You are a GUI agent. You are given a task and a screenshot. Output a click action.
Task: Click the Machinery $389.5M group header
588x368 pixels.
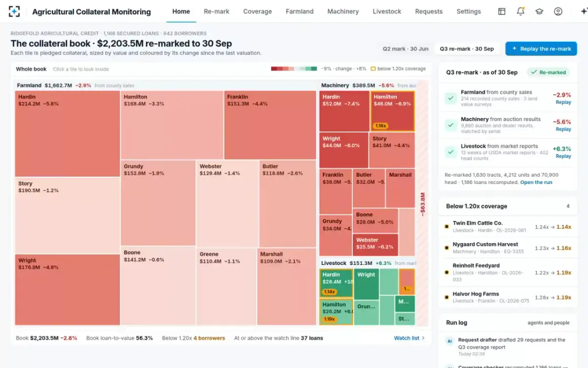tap(367, 85)
